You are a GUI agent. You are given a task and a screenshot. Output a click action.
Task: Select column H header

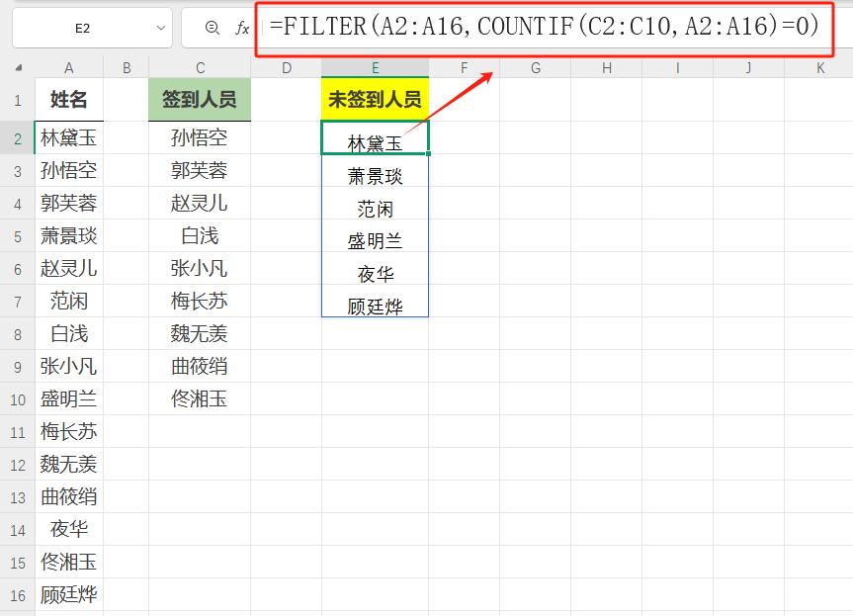(x=607, y=68)
